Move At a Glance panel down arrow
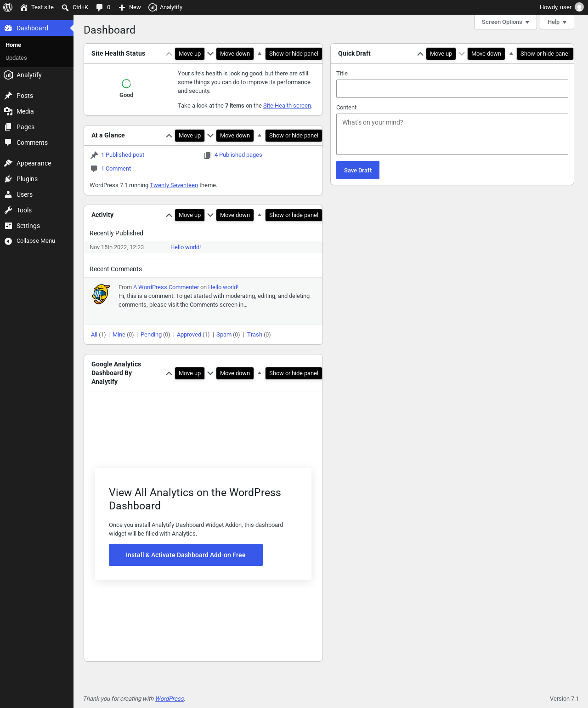This screenshot has height=708, width=588. click(210, 136)
